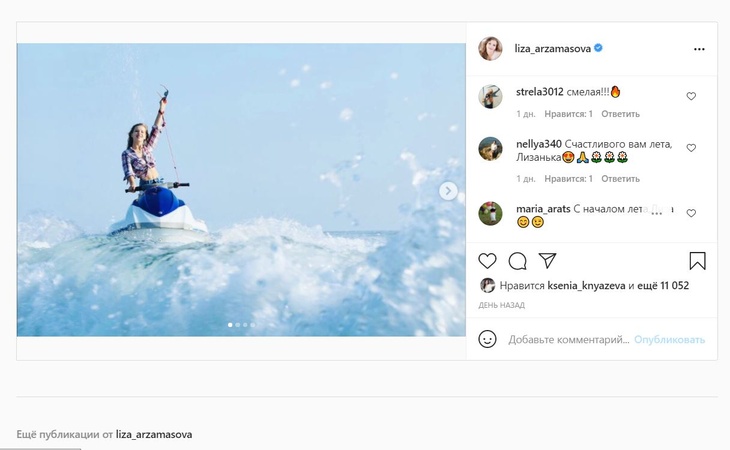Save post with bookmark icon

click(x=698, y=261)
